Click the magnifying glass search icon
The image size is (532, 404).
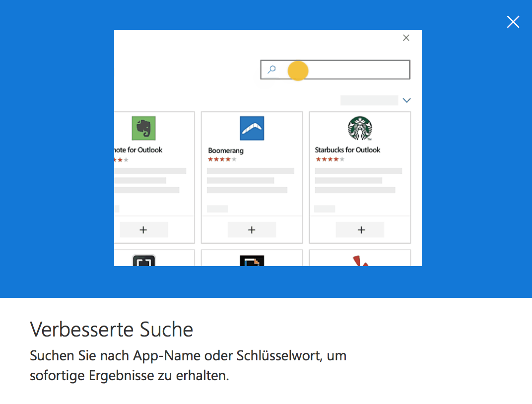point(271,70)
